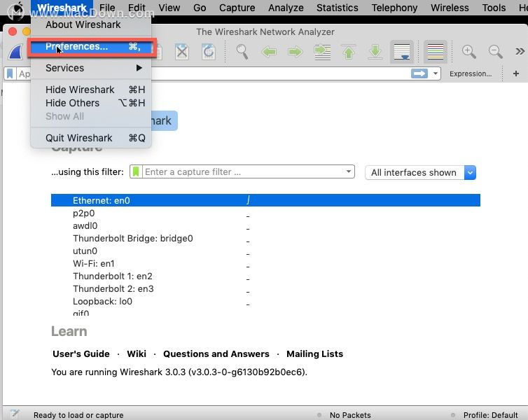Open the Telephony menu

pyautogui.click(x=394, y=8)
